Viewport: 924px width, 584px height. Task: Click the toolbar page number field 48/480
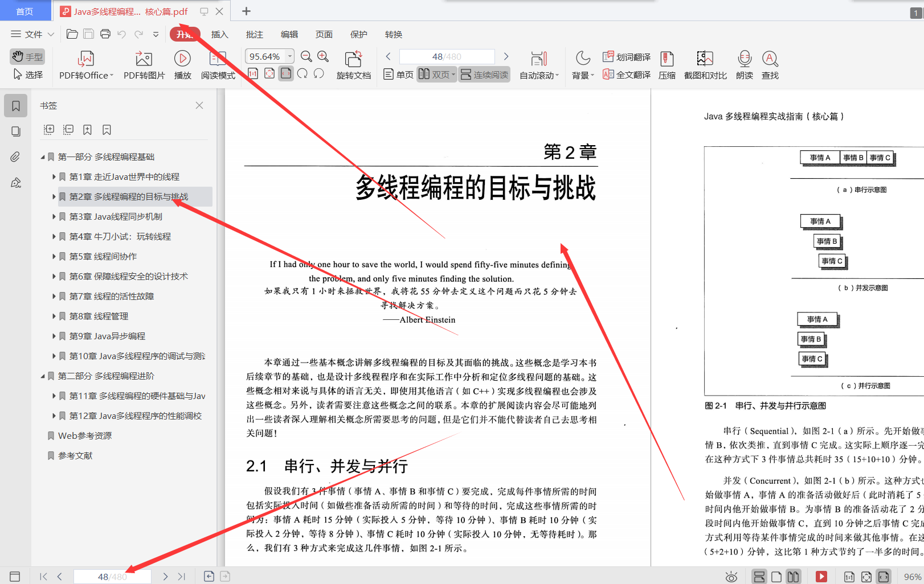tap(447, 56)
